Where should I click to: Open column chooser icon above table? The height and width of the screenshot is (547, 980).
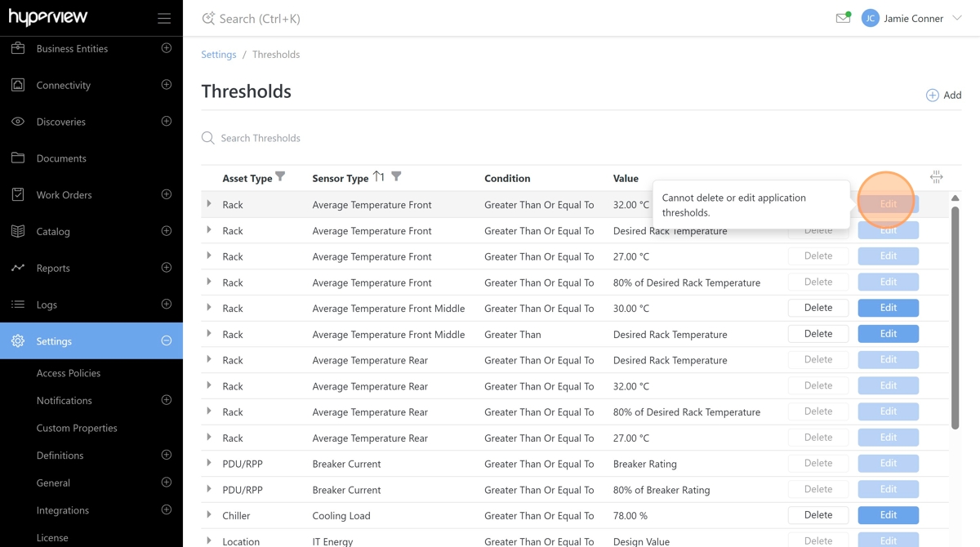click(x=936, y=177)
